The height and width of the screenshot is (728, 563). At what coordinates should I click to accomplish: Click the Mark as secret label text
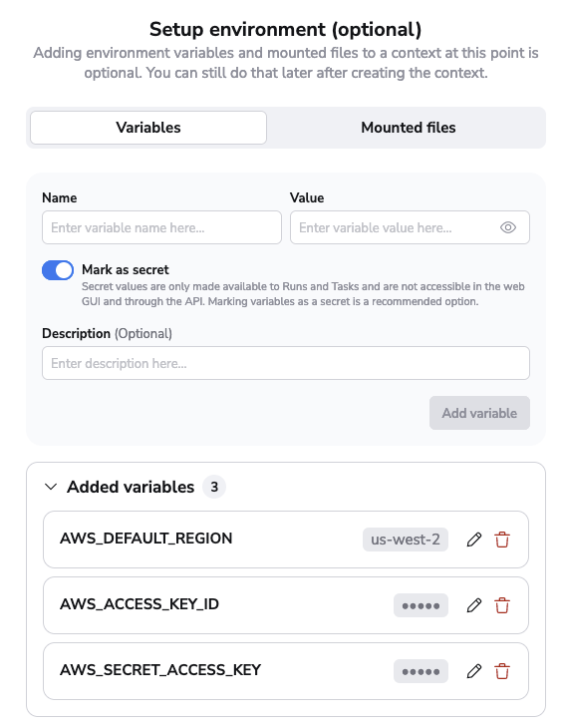point(126,269)
